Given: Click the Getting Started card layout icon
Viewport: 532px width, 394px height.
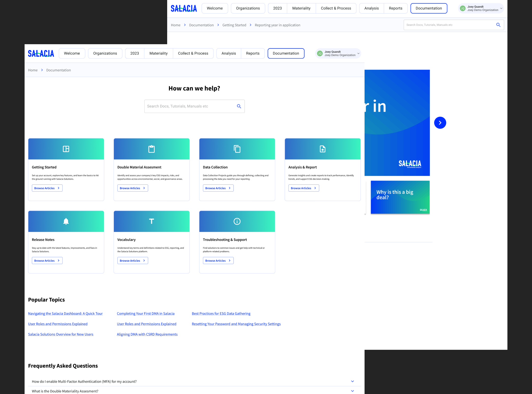Looking at the screenshot, I should [66, 149].
